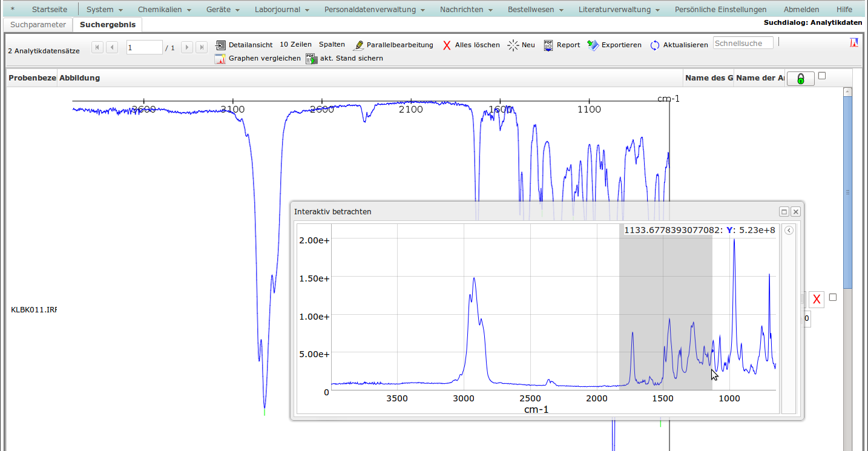
Task: Expand the Bestellwesen menu
Action: tap(535, 10)
